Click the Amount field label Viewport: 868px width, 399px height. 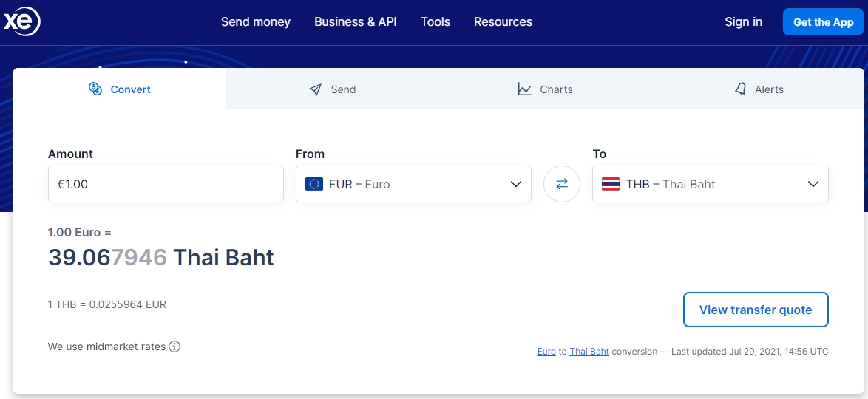(70, 154)
